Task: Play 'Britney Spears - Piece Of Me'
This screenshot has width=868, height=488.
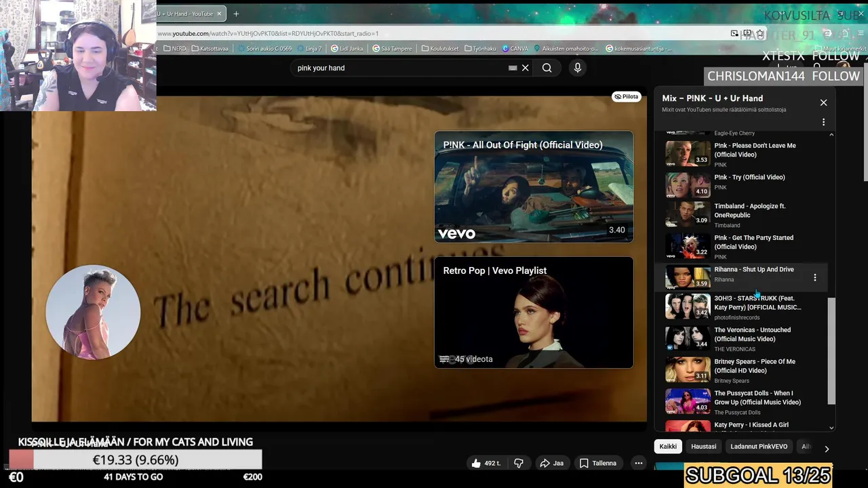Action: 746,369
